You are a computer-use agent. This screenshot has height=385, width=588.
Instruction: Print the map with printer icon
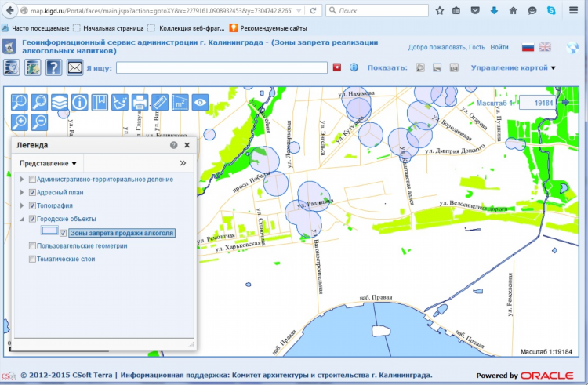tap(140, 103)
